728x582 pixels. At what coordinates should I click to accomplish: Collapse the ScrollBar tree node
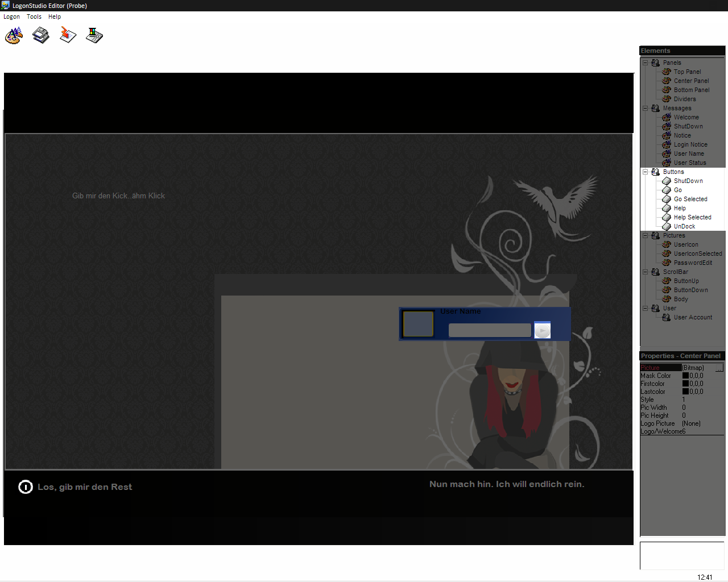(646, 272)
